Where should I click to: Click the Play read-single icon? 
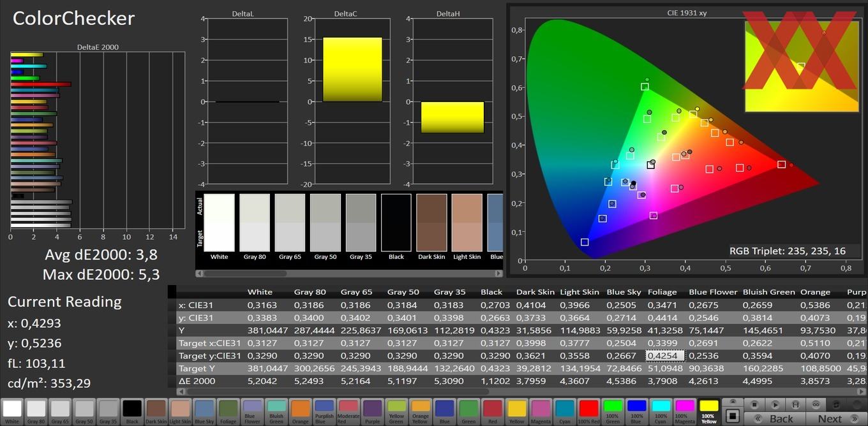pos(775,404)
